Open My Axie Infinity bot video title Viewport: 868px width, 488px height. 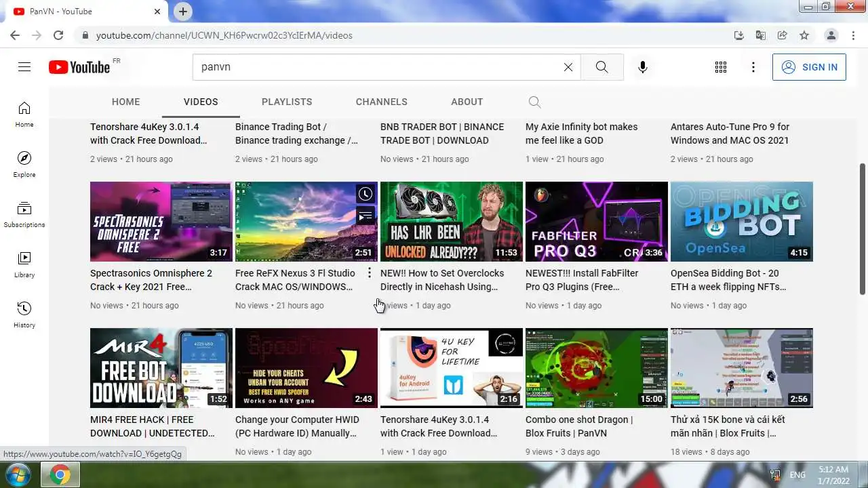pyautogui.click(x=582, y=134)
